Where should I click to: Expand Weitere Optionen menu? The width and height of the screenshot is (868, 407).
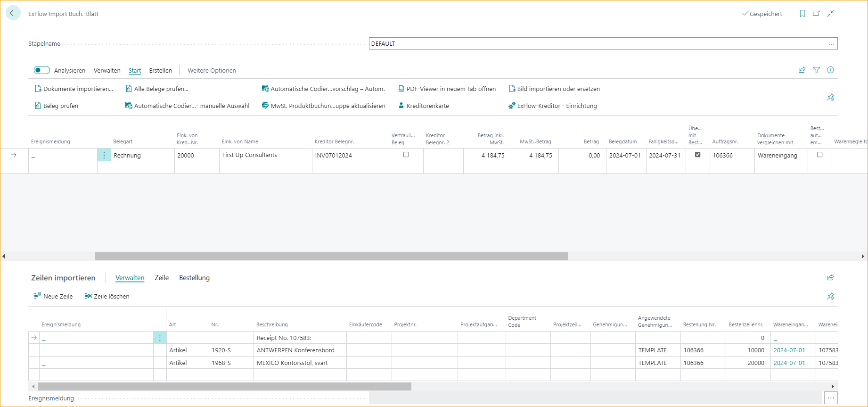pyautogui.click(x=212, y=71)
